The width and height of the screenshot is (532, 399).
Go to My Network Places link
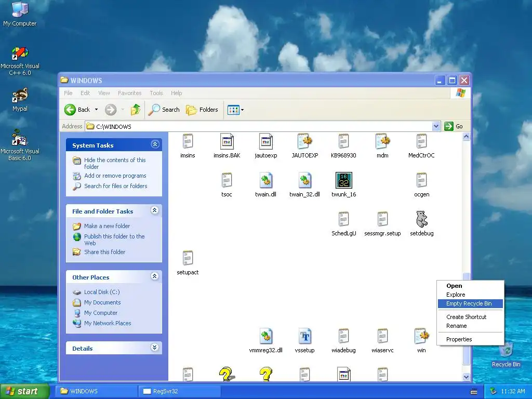(x=108, y=323)
